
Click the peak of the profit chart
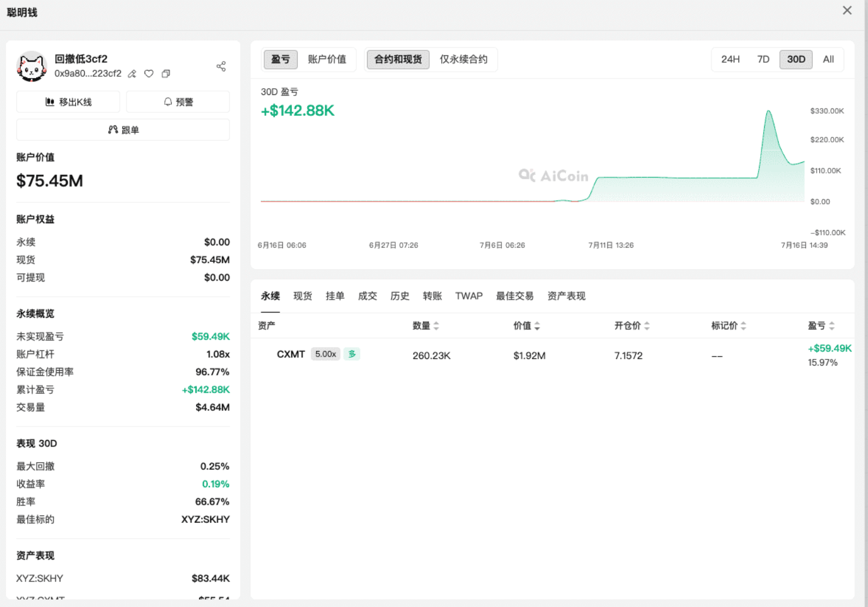pos(769,111)
